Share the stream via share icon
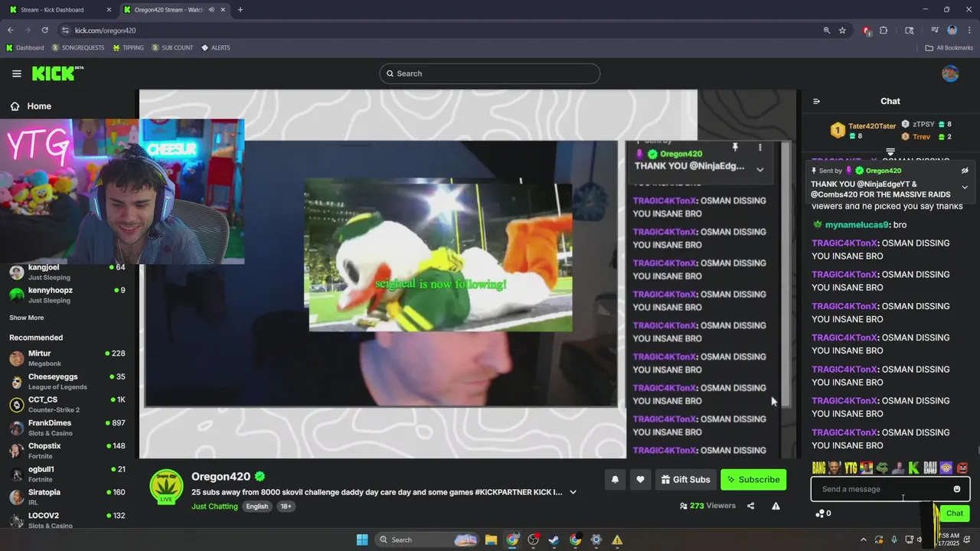Viewport: 980px width, 551px height. tap(750, 506)
